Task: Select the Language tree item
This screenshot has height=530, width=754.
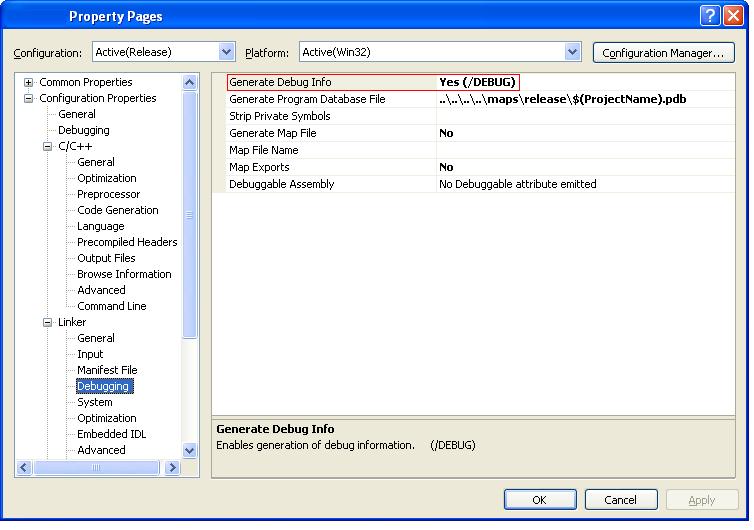Action: 101,226
